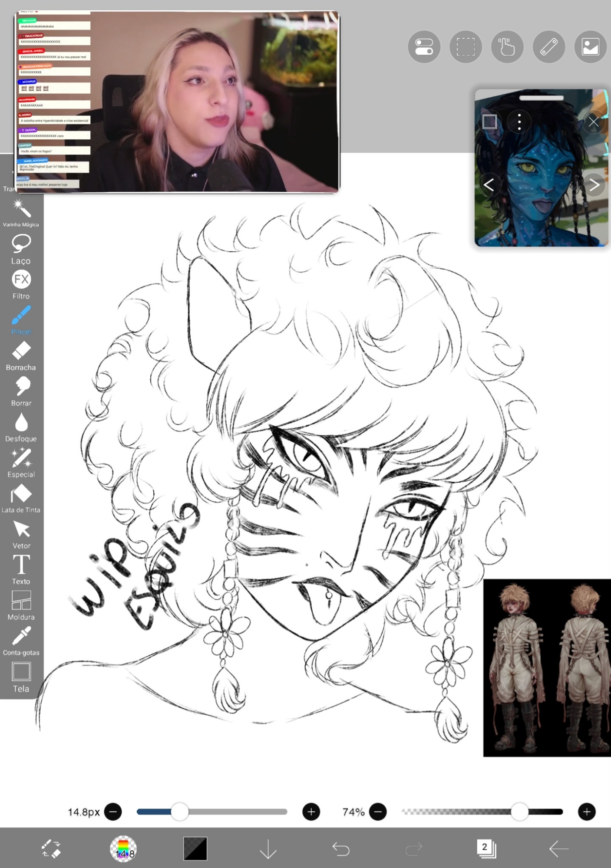Open the black color swatch
This screenshot has height=868, width=611.
click(x=195, y=848)
